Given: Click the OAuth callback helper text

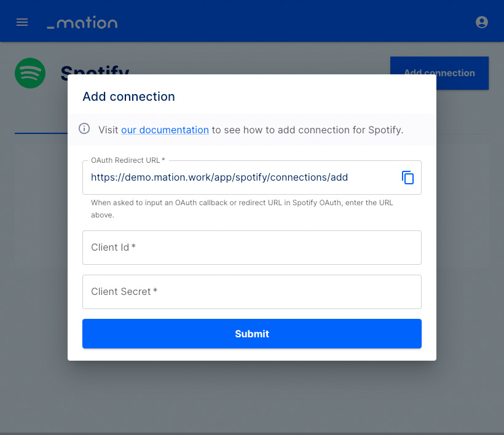Looking at the screenshot, I should click(x=242, y=209).
